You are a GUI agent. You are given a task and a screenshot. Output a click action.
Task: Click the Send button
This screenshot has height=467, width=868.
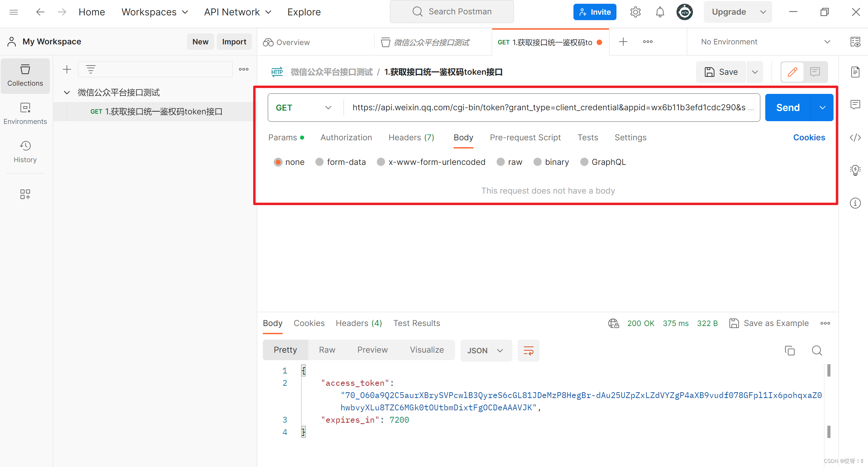point(788,108)
